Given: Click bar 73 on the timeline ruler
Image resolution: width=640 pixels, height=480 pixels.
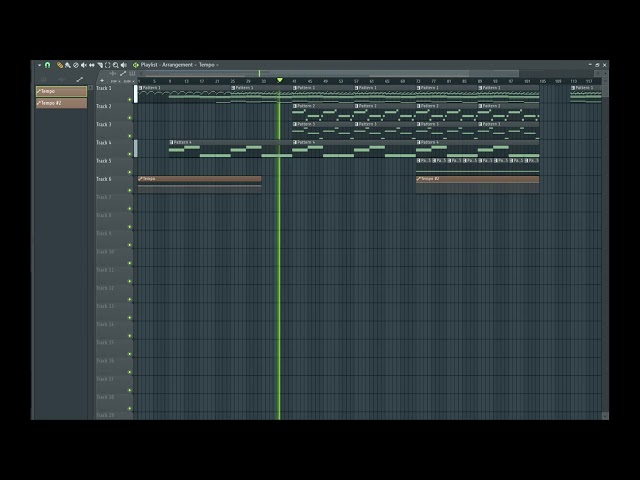Looking at the screenshot, I should point(418,81).
